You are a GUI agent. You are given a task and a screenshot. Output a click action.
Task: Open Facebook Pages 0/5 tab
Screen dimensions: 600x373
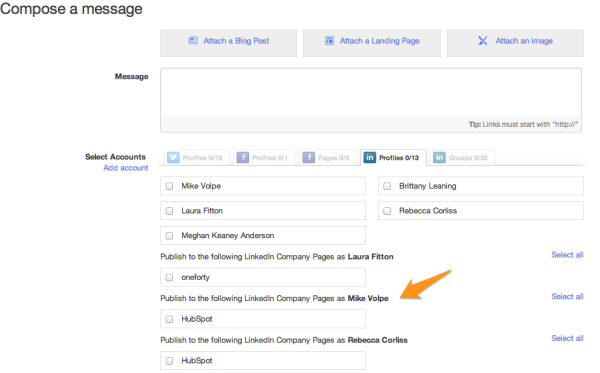[328, 158]
